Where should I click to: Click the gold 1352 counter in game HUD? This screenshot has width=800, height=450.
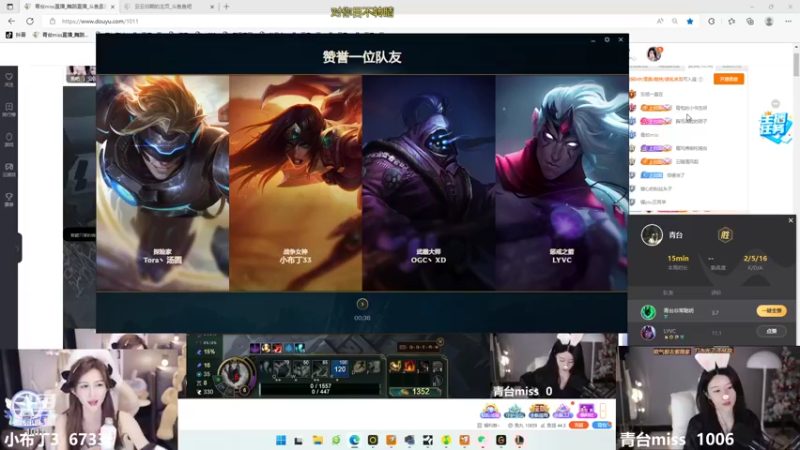(416, 391)
